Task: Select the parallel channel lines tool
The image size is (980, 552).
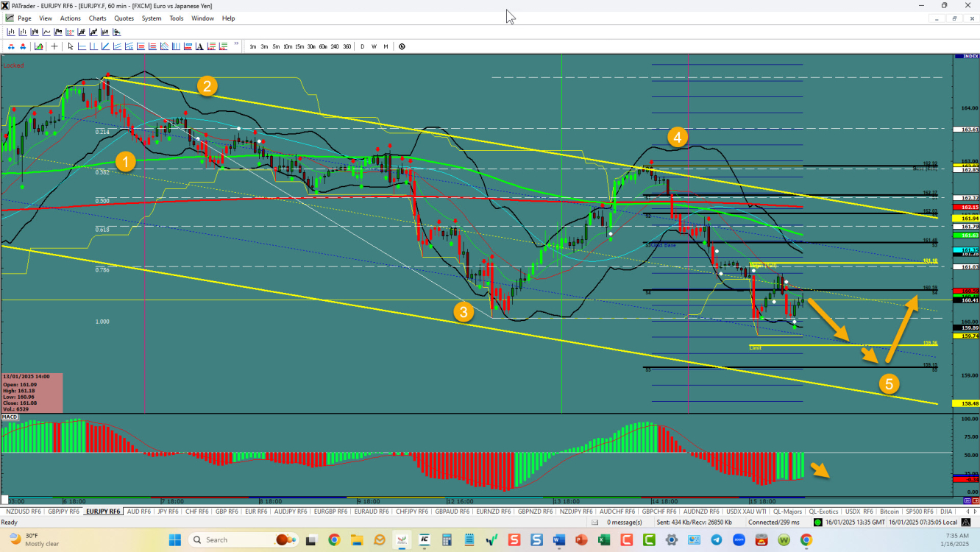Action: pyautogui.click(x=117, y=46)
